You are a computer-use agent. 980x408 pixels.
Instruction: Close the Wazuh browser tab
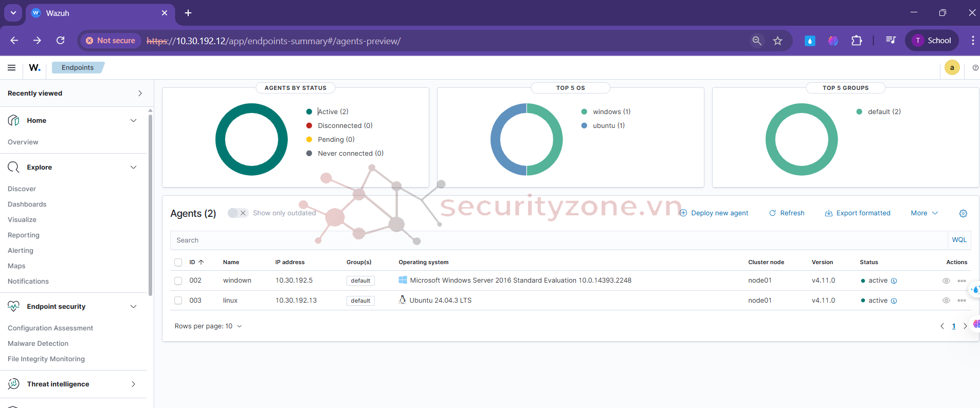(x=165, y=13)
